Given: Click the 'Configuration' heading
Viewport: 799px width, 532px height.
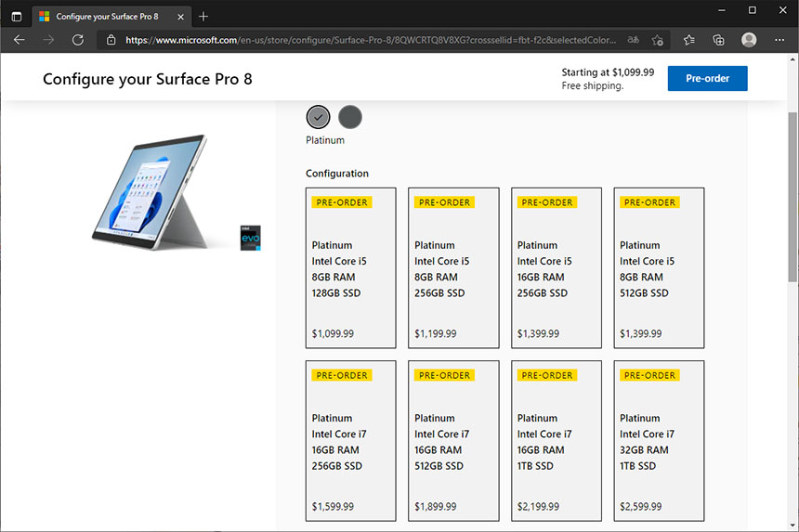Looking at the screenshot, I should click(337, 174).
